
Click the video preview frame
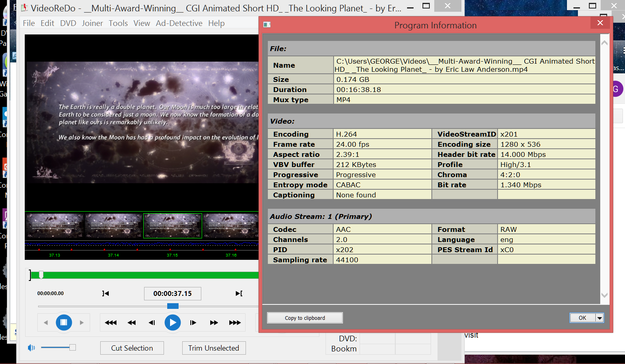tap(142, 122)
